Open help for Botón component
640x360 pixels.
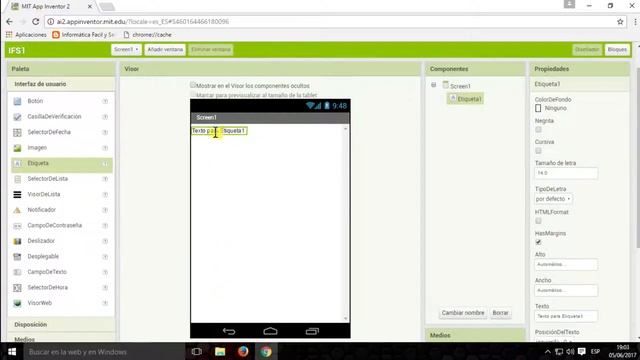tap(105, 101)
